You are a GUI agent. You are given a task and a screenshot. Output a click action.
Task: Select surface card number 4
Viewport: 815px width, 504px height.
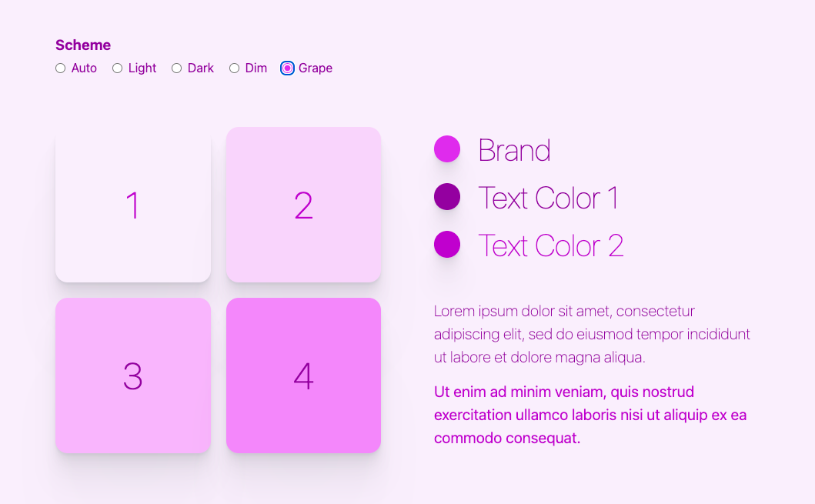pos(303,375)
